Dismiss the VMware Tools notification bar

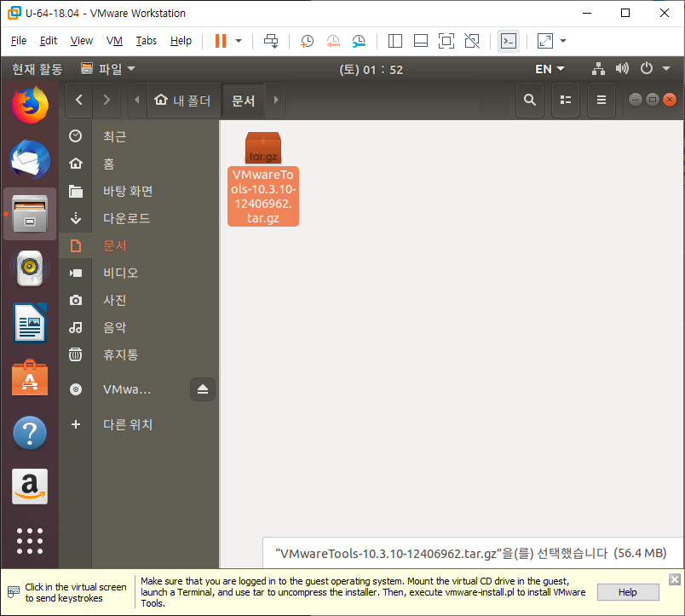coord(675,579)
